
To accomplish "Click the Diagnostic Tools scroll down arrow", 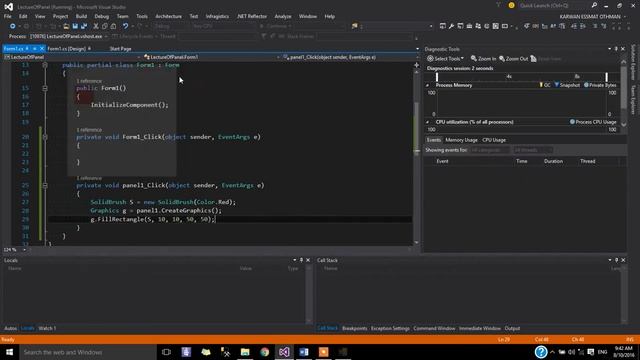I will [624, 124].
